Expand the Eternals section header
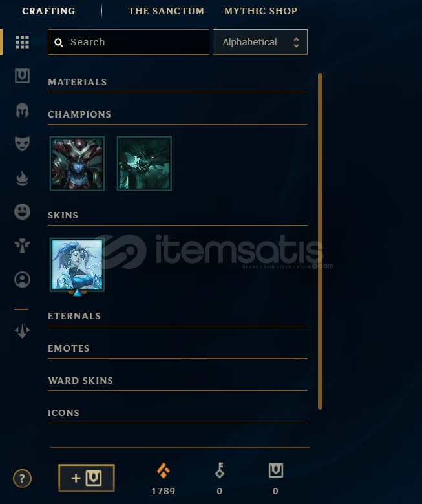 178,316
